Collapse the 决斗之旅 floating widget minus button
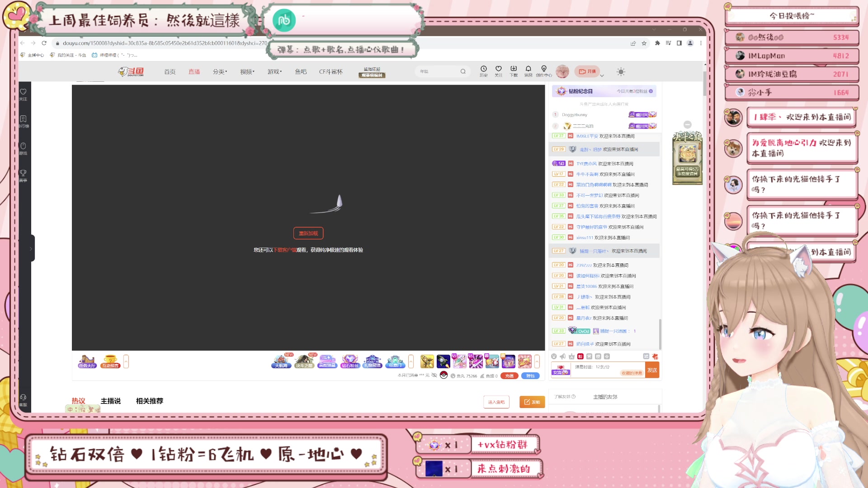868x488 pixels. 687,124
